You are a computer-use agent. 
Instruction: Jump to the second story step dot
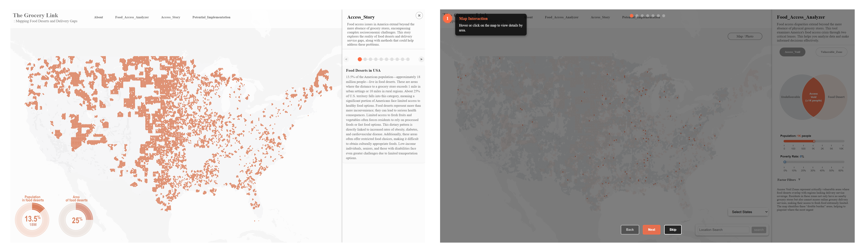tap(365, 59)
